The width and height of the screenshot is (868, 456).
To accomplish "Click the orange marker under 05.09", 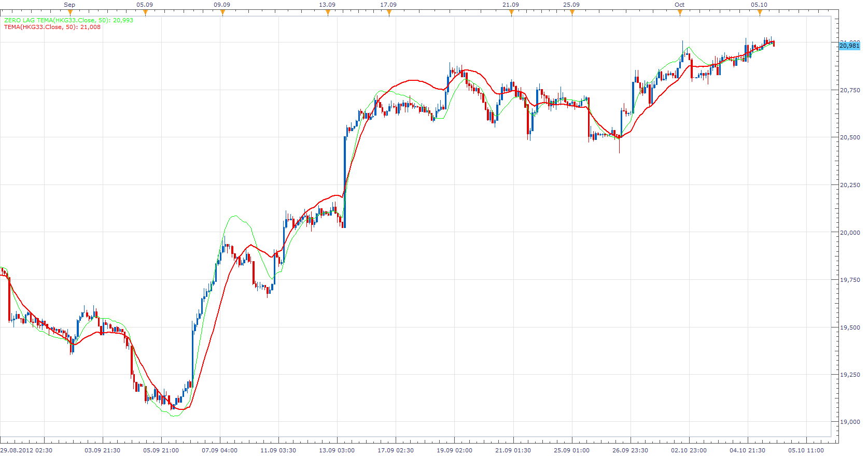I will 145,12.
